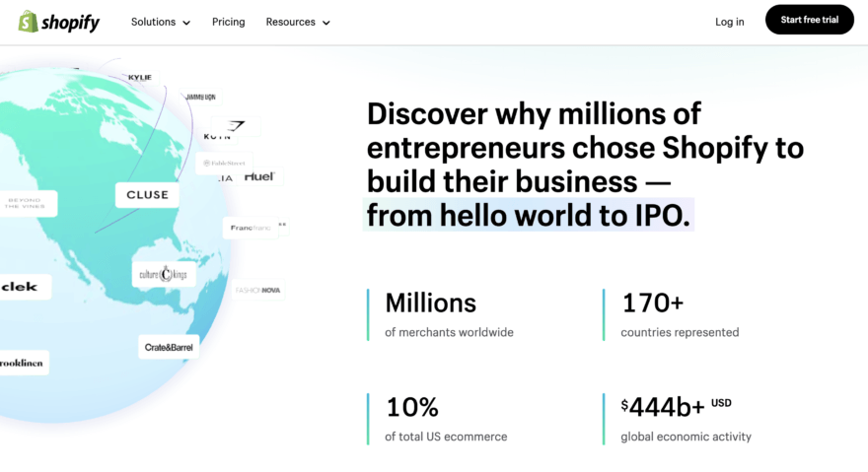Click the chevron next to Solutions
Image resolution: width=868 pixels, height=472 pixels.
click(186, 23)
